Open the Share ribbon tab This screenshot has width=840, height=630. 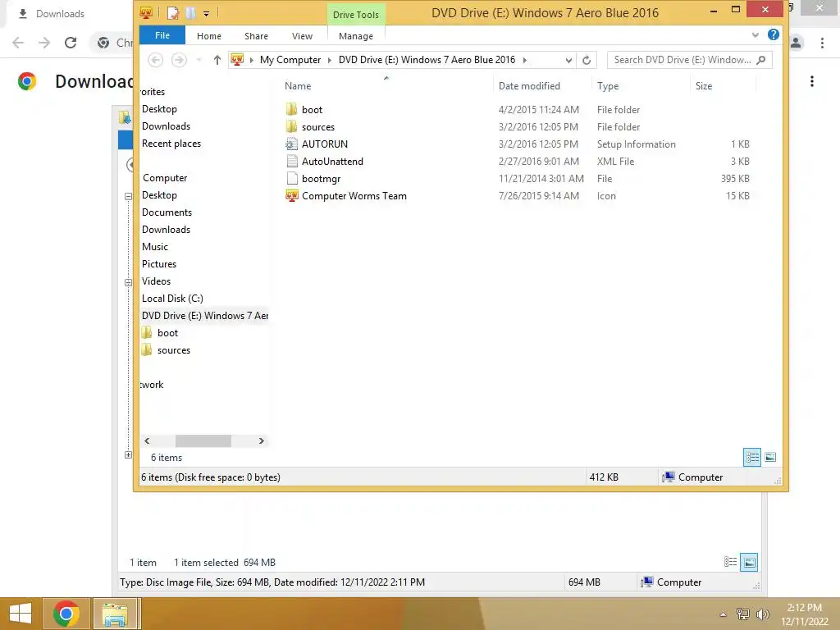pyautogui.click(x=256, y=36)
